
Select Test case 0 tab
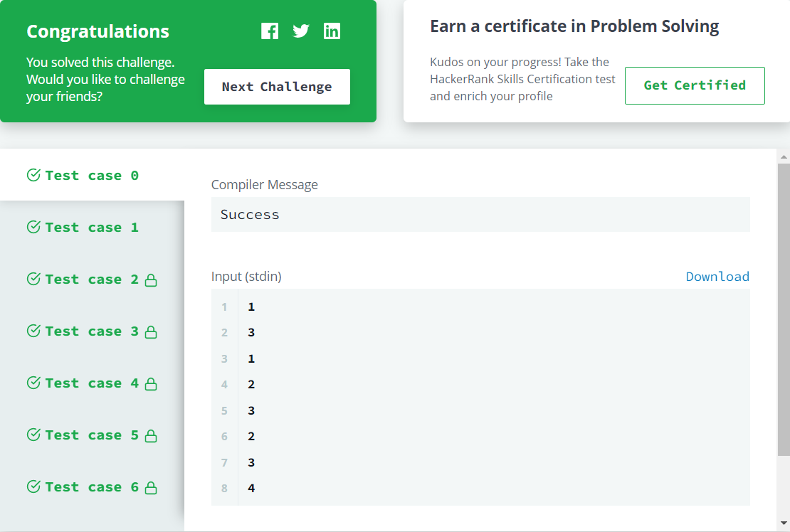(x=93, y=175)
